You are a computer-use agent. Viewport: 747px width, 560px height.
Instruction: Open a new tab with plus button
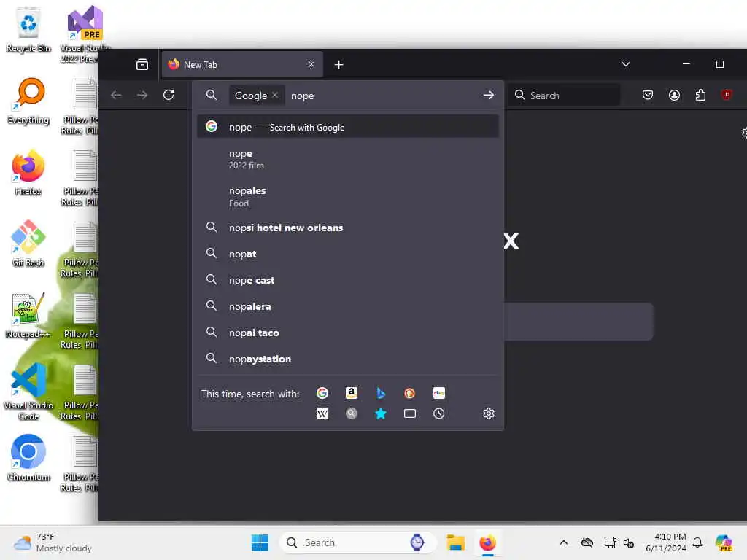click(x=338, y=64)
